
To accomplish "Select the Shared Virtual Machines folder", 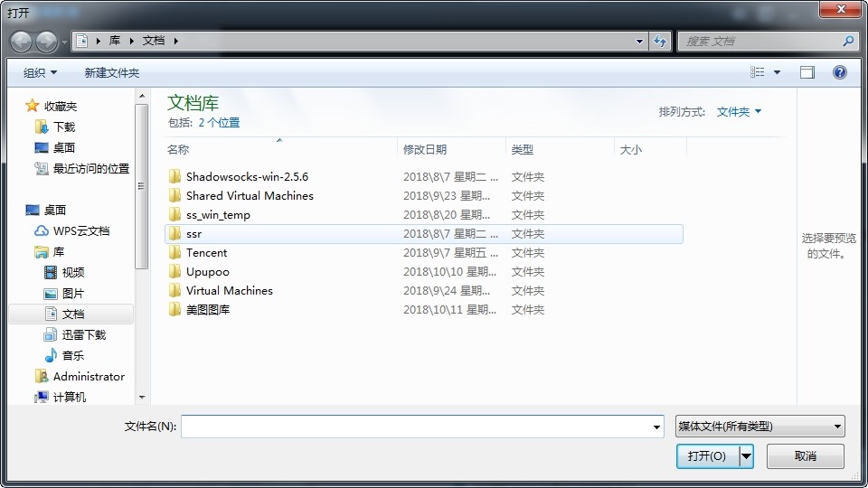I will (x=424, y=196).
